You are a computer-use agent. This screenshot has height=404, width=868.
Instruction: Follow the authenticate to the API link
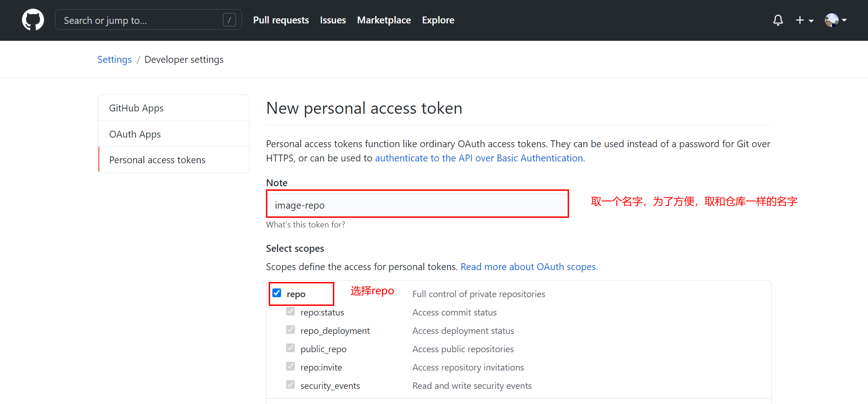pyautogui.click(x=480, y=158)
